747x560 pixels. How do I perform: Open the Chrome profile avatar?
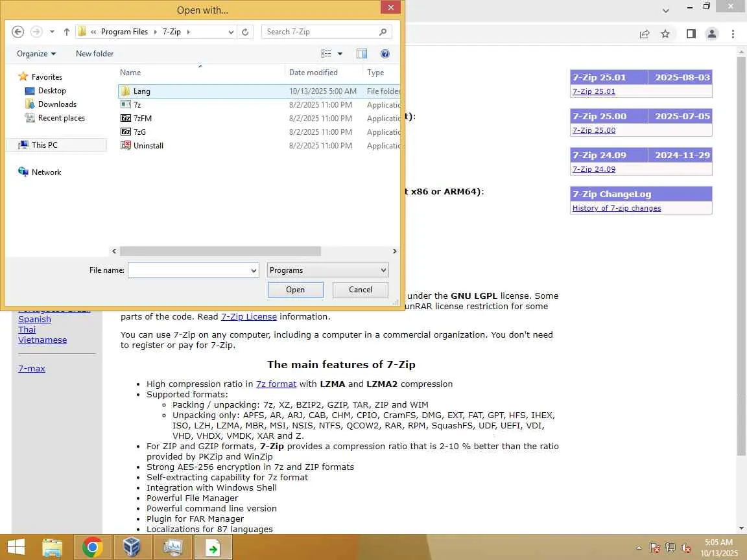(x=712, y=34)
